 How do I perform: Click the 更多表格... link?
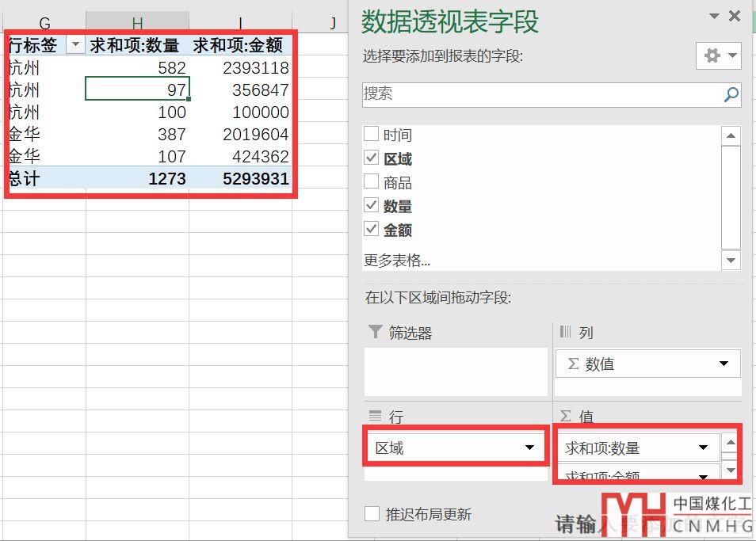pyautogui.click(x=397, y=260)
